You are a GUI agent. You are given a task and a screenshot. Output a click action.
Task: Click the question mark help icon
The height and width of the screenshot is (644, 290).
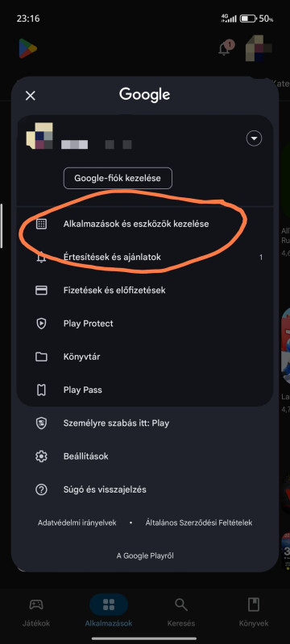pyautogui.click(x=41, y=489)
